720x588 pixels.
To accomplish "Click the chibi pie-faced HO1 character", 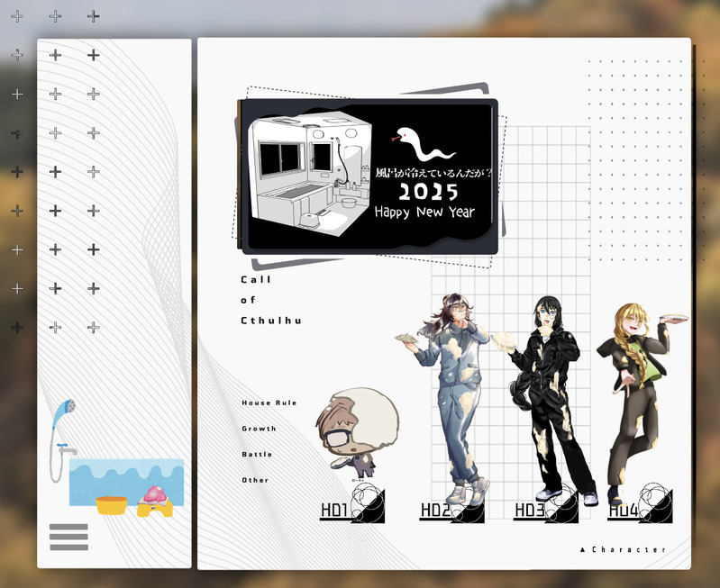I will click(357, 432).
